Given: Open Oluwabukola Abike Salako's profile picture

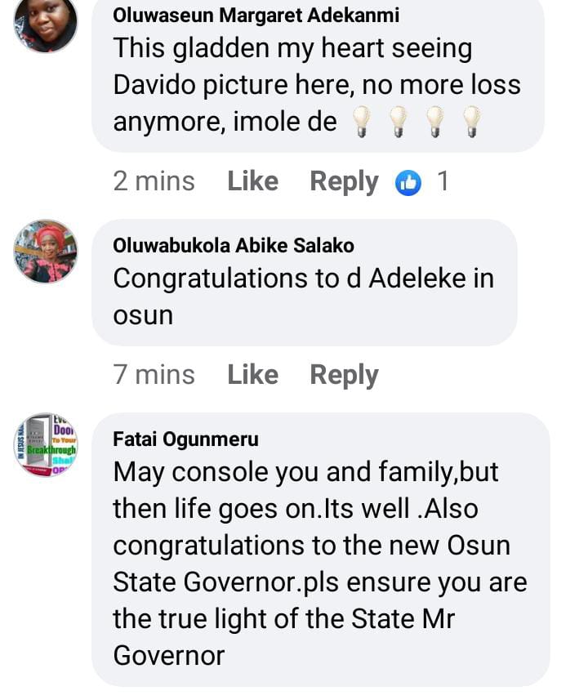Looking at the screenshot, I should (46, 251).
